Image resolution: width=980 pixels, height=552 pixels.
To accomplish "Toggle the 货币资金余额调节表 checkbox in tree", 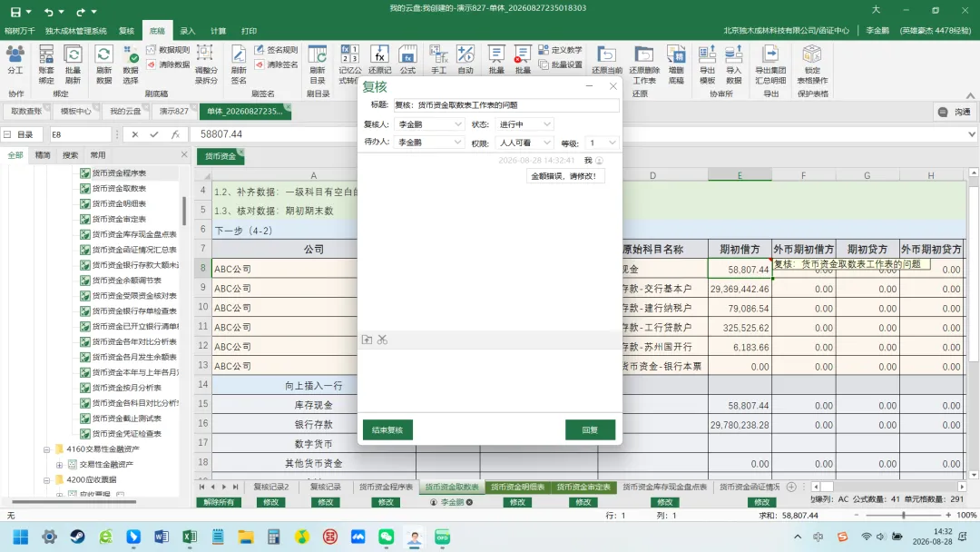I will [85, 281].
